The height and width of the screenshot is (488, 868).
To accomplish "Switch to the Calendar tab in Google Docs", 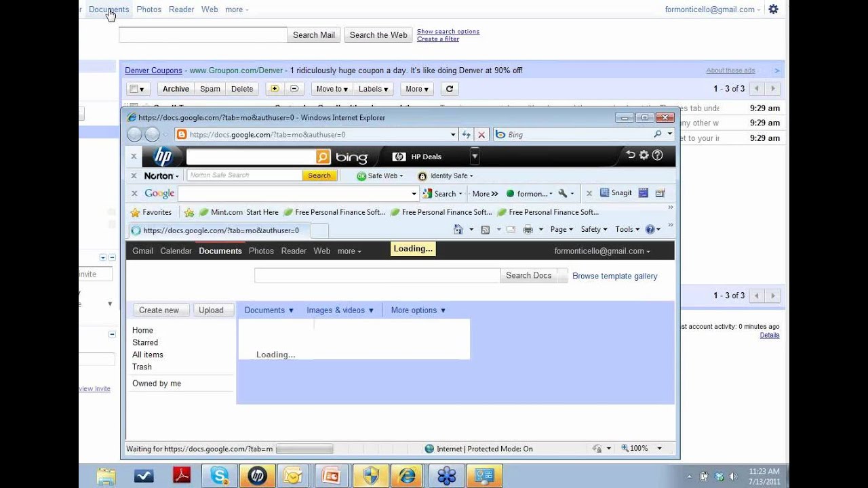I will point(176,251).
